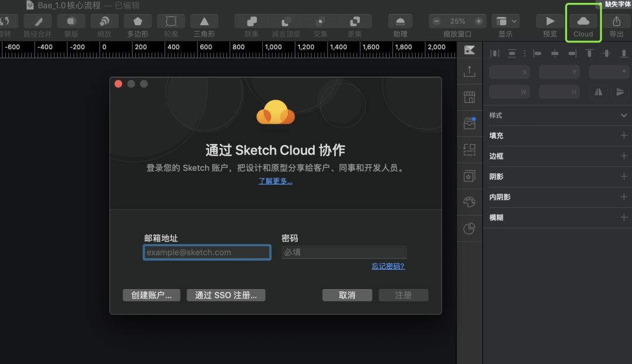
Task: Click the artboard layout sidebar icon
Action: [469, 150]
